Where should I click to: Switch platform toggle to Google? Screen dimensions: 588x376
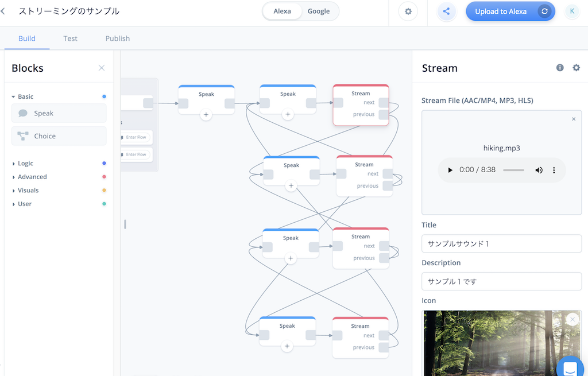click(x=319, y=11)
